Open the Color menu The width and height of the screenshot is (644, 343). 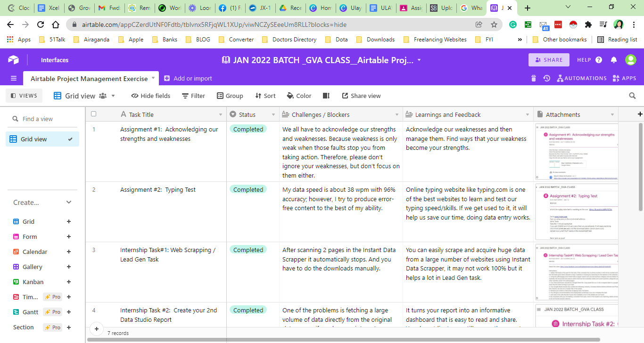click(299, 96)
